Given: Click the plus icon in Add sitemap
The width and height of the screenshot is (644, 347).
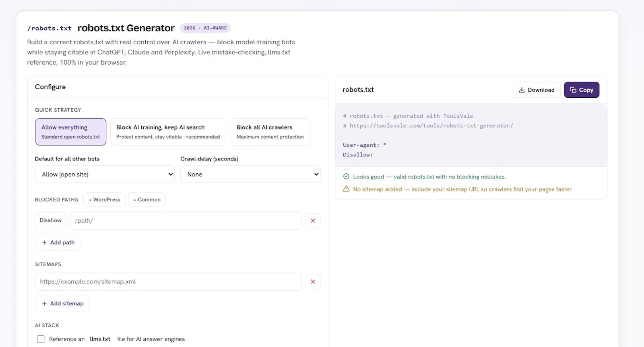Looking at the screenshot, I should [x=44, y=304].
